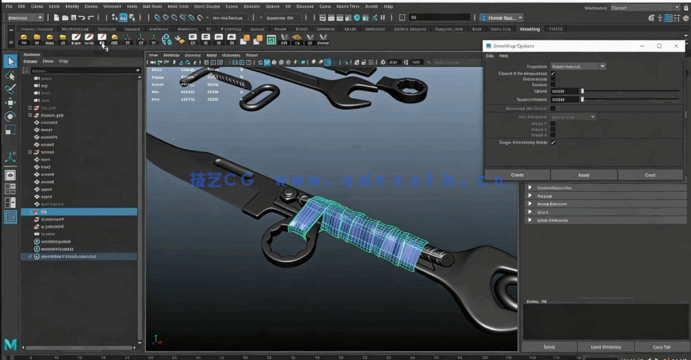Toggle the highlighted select-by-object-type icon
The height and width of the screenshot is (360, 691).
[123, 18]
